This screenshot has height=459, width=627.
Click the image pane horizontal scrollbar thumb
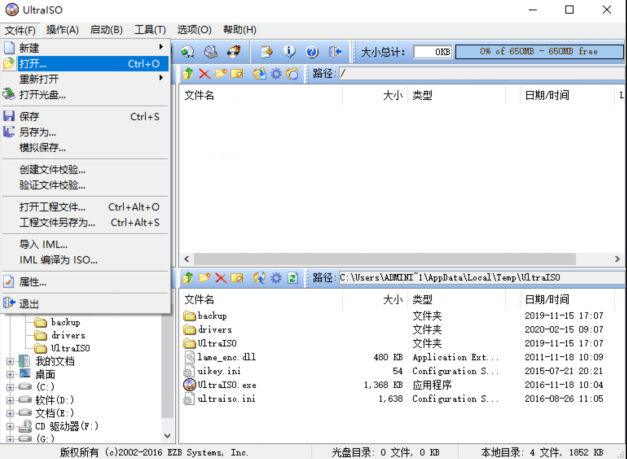click(x=385, y=259)
